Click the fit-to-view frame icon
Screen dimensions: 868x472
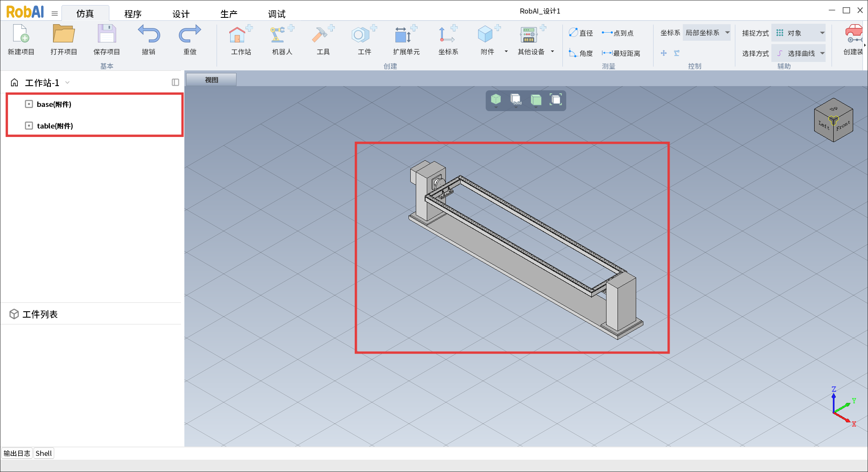click(x=556, y=99)
